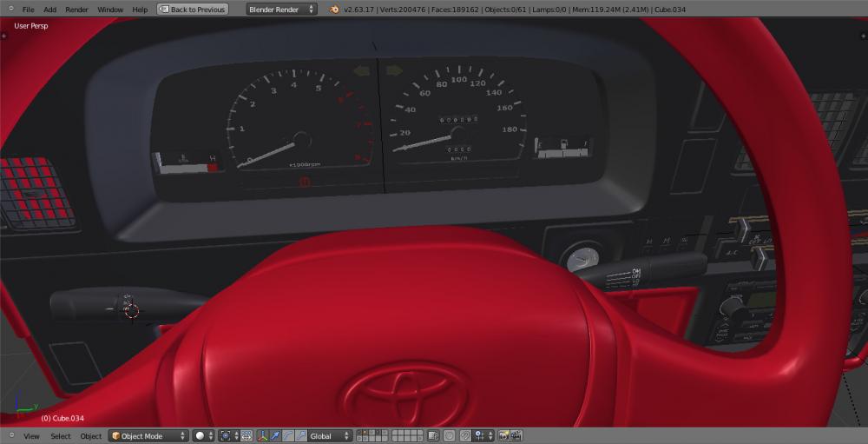Toggle snap during transform magnet icon
868x444 pixels.
pyautogui.click(x=465, y=436)
